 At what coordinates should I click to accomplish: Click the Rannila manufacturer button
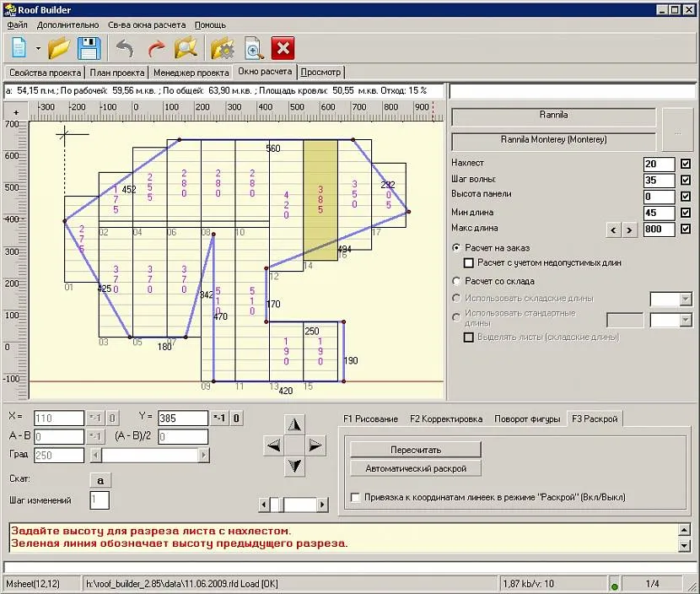553,116
